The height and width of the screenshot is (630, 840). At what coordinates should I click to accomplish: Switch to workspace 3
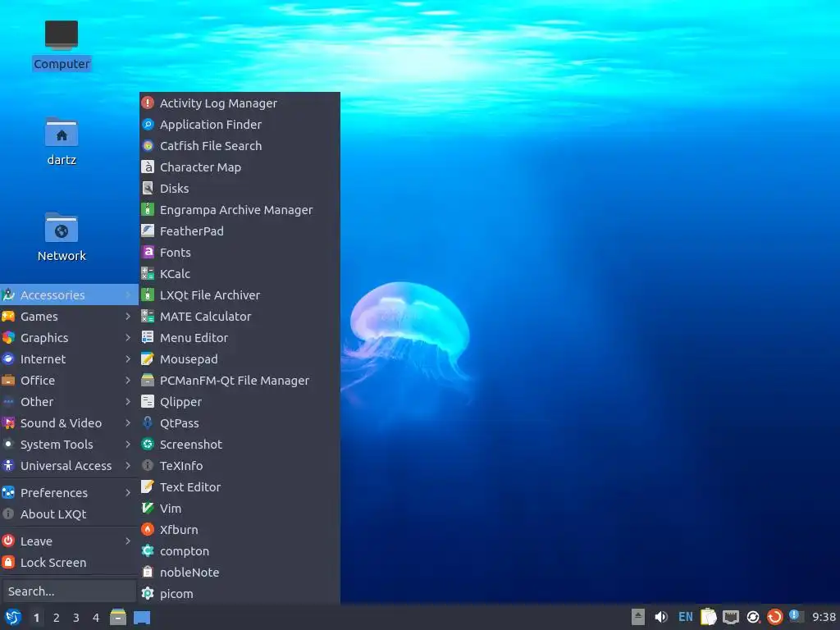point(76,618)
